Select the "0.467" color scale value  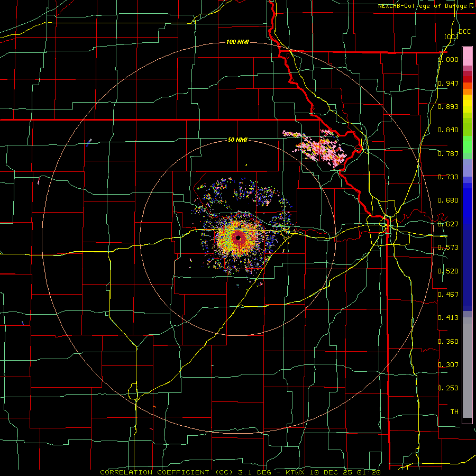click(x=448, y=294)
